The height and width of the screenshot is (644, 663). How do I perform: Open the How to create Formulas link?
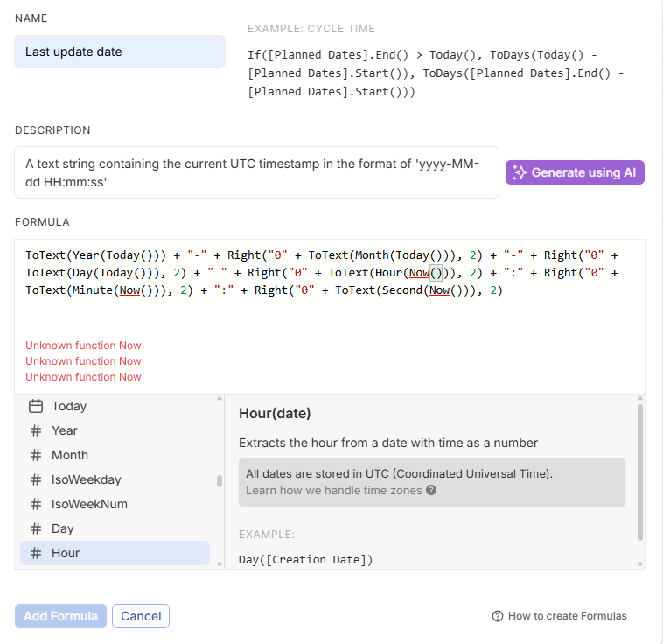[x=567, y=616]
